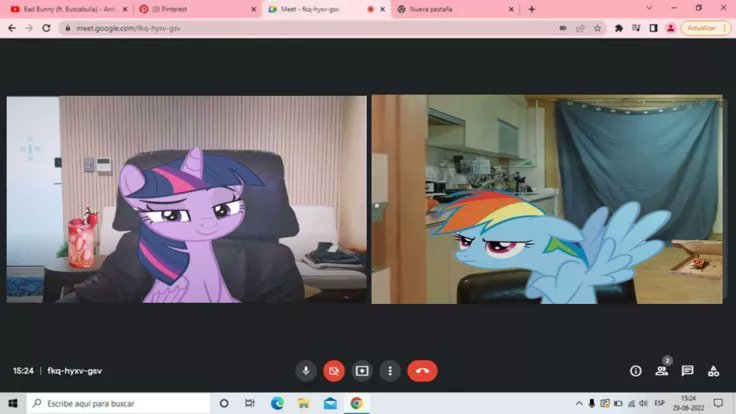Open Task View on taskbar

pyautogui.click(x=250, y=403)
